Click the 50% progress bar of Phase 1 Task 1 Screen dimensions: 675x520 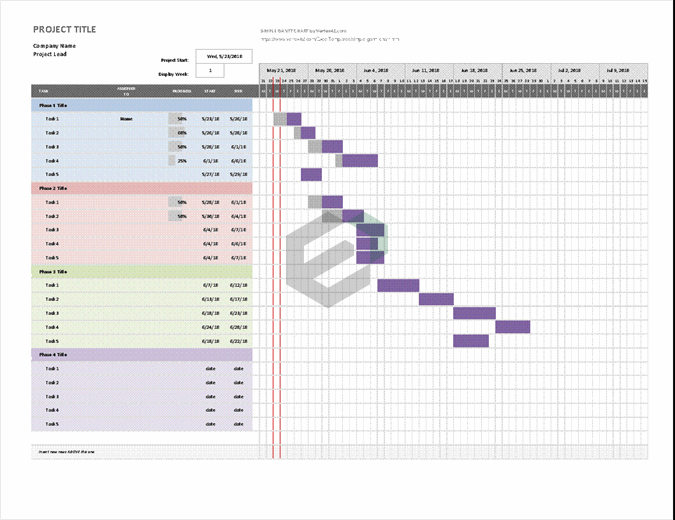pyautogui.click(x=178, y=119)
